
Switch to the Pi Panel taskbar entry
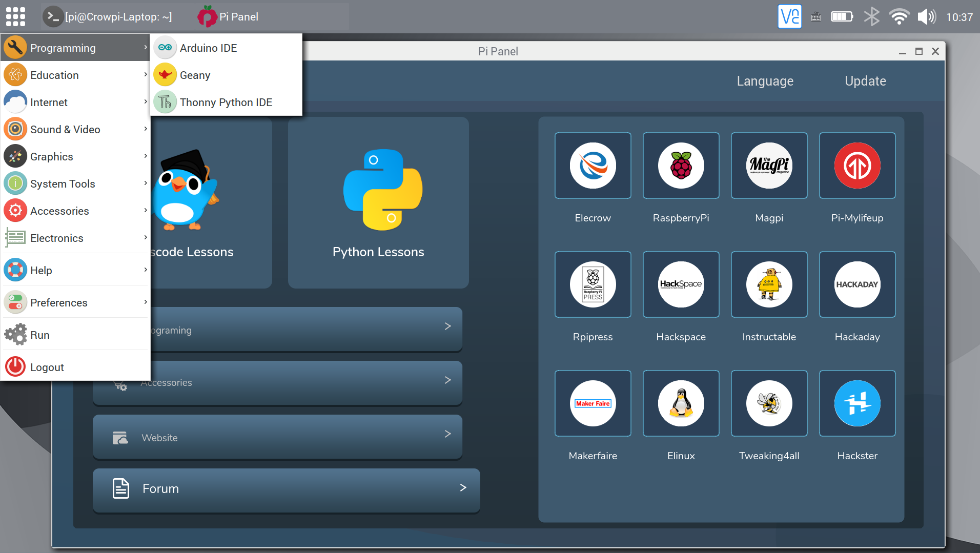tap(272, 16)
